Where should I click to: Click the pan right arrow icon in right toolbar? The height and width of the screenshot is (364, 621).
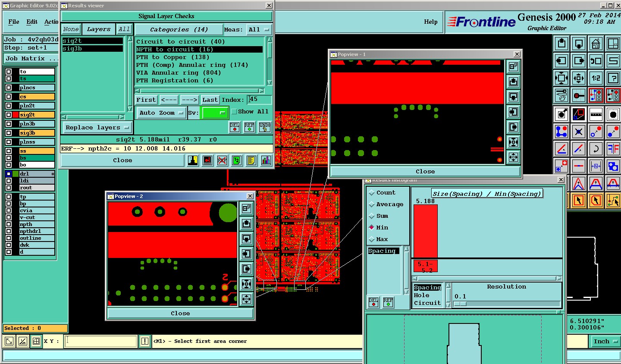[579, 61]
